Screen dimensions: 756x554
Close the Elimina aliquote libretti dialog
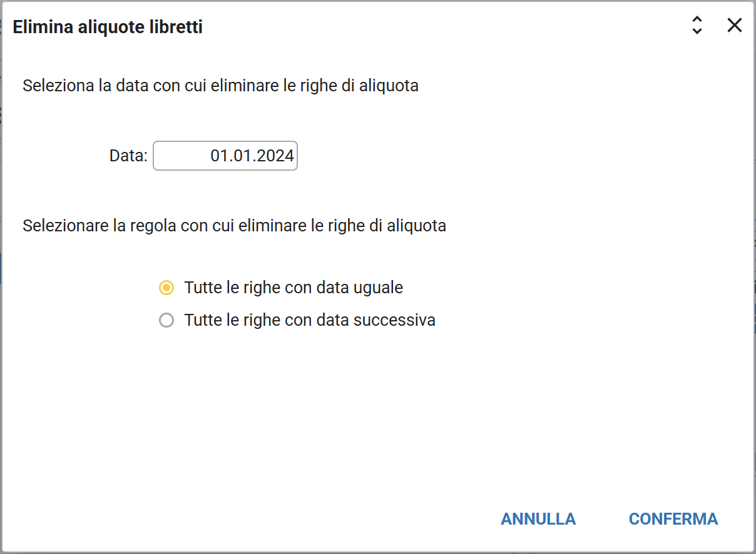[734, 26]
